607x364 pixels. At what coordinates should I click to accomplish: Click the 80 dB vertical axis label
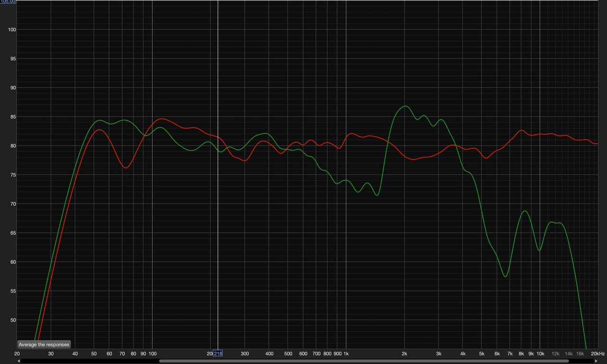(x=13, y=146)
